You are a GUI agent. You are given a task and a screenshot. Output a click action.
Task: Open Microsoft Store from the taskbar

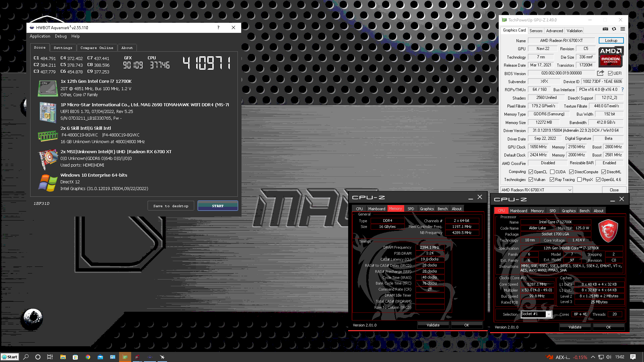click(75, 357)
